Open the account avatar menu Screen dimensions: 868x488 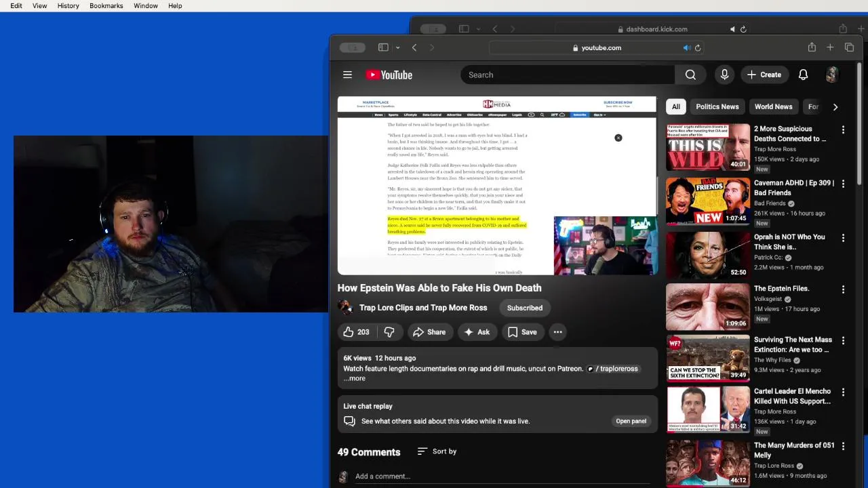[831, 75]
